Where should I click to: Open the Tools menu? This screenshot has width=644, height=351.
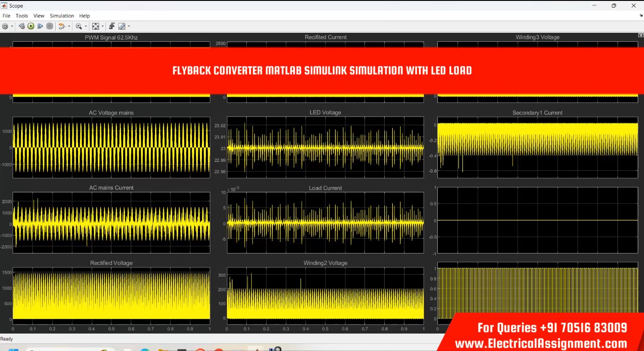(x=22, y=16)
